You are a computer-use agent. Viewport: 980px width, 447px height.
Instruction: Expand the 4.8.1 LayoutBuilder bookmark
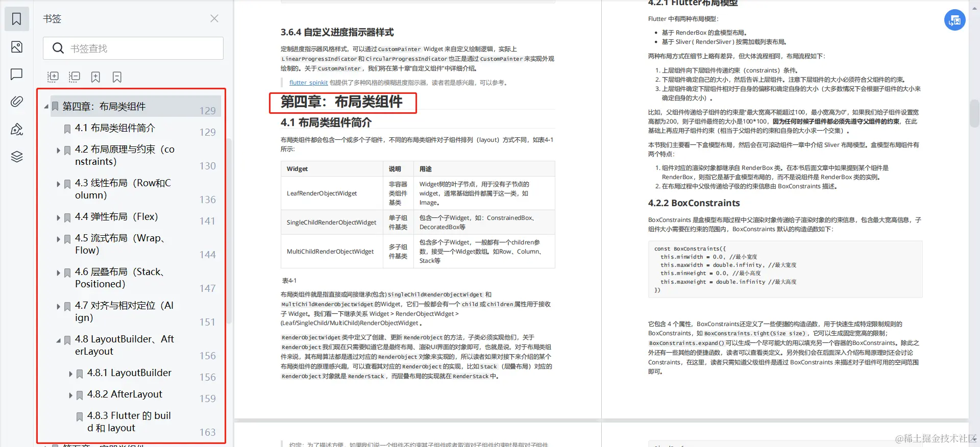coord(70,374)
